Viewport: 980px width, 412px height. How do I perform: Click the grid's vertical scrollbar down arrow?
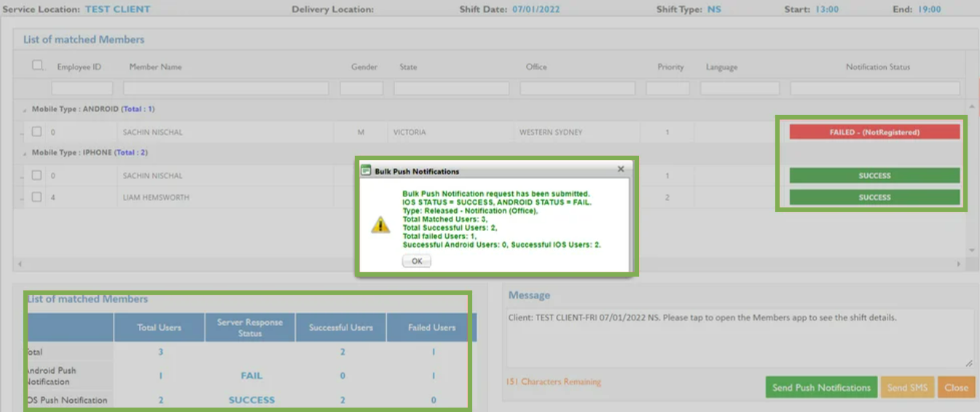point(972,250)
